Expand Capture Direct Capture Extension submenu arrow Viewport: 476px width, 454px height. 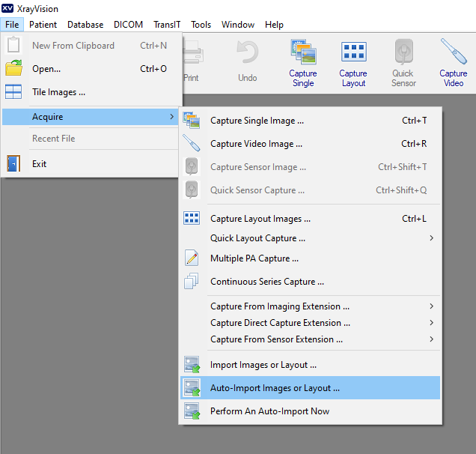431,322
